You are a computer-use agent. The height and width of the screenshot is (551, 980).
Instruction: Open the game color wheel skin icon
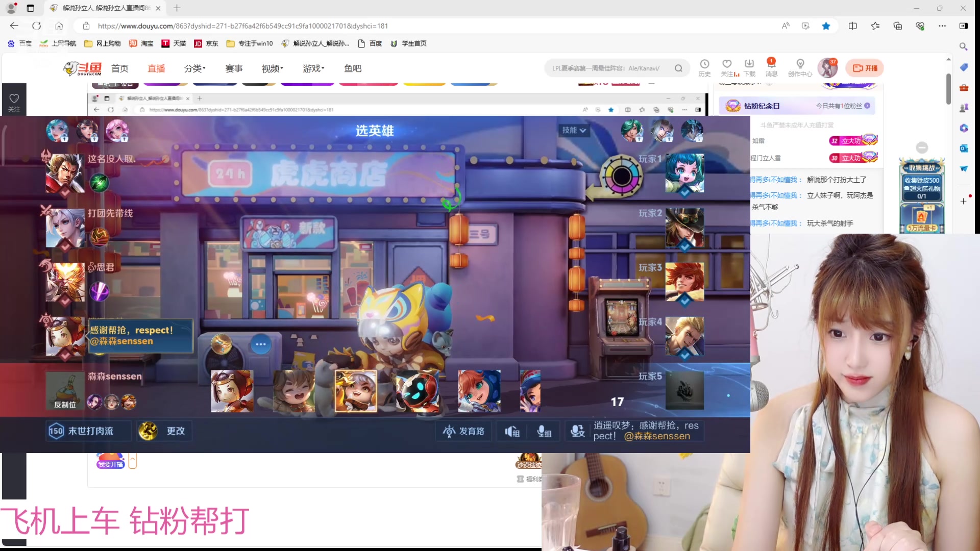[621, 177]
